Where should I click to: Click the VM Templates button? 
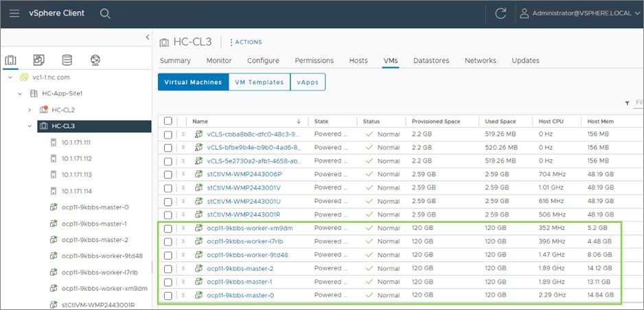coord(259,82)
